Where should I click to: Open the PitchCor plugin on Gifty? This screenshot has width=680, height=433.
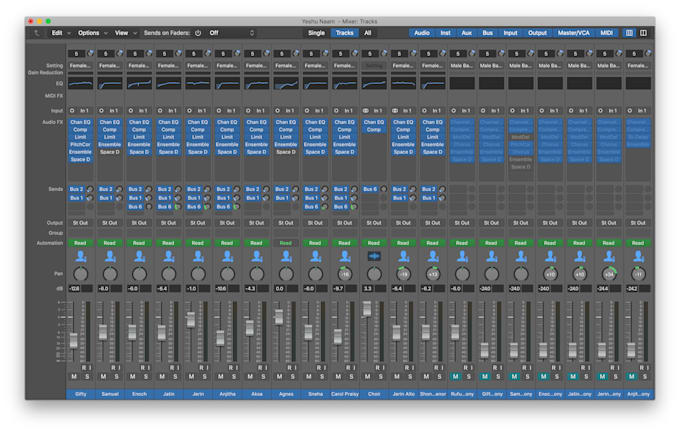pos(81,144)
